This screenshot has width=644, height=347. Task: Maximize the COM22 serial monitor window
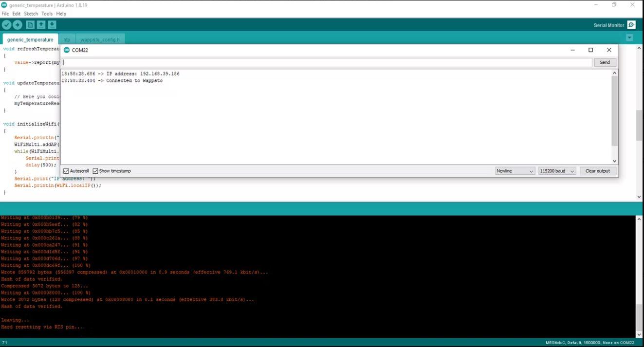(590, 50)
